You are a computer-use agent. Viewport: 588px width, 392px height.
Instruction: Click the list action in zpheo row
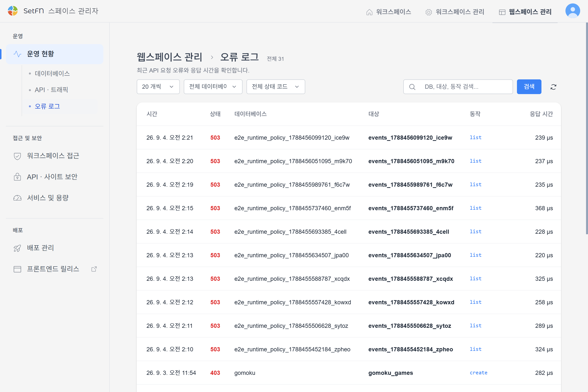click(476, 349)
